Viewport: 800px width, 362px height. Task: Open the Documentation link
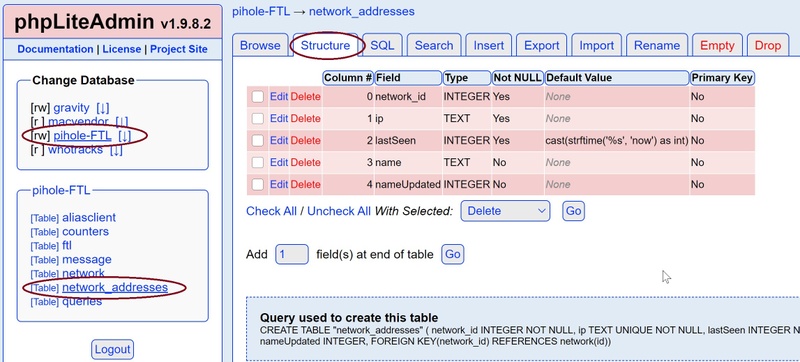point(55,49)
